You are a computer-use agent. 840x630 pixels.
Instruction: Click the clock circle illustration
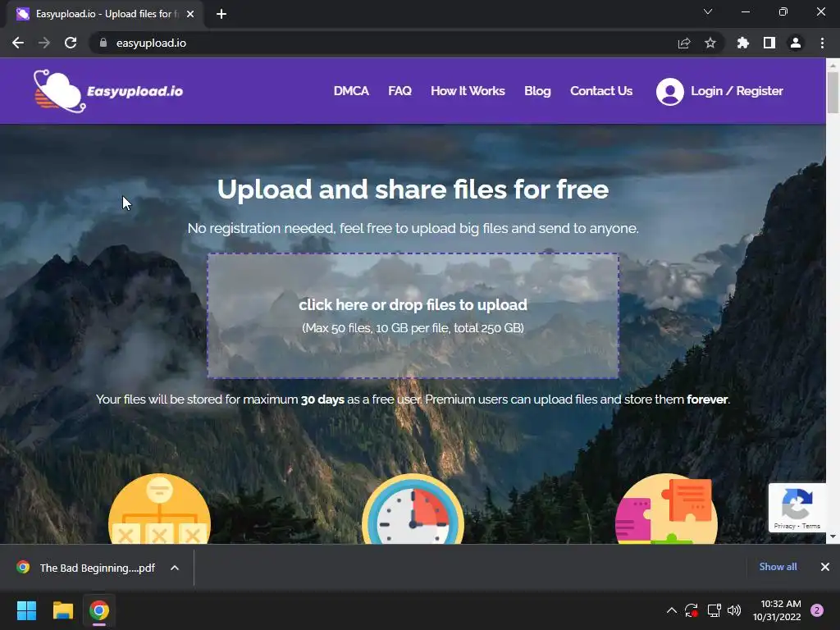(x=413, y=509)
